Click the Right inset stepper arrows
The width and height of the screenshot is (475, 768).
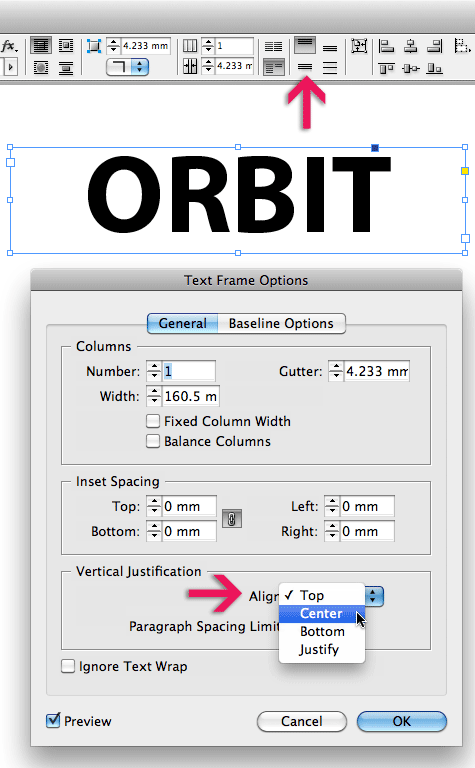[x=332, y=531]
